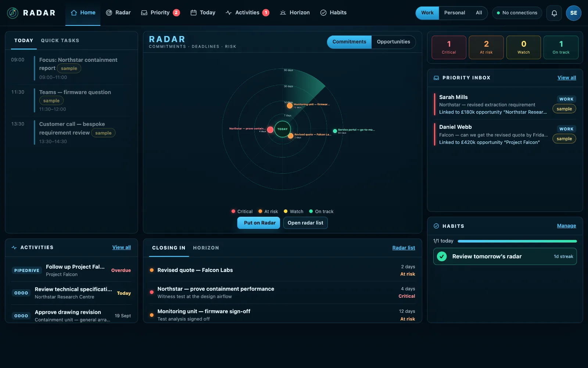Viewport: 588px width, 368px height.
Task: Click the Activities panel pulse icon
Action: (14, 247)
